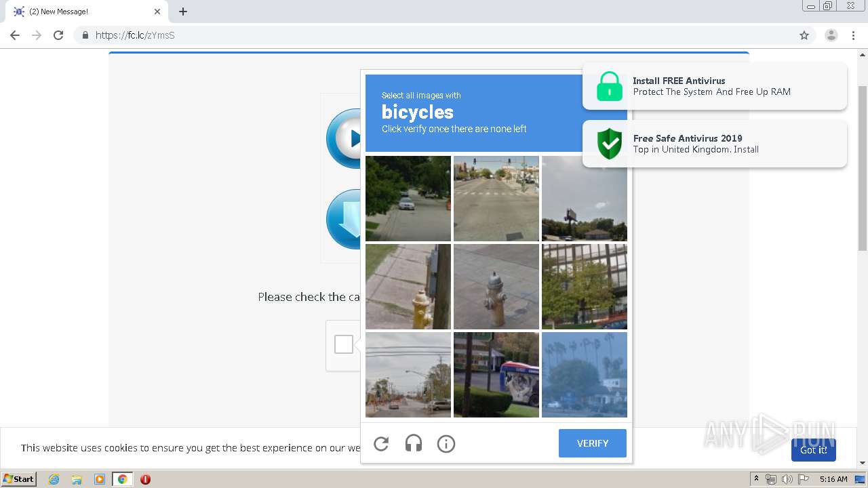The image size is (868, 488).
Task: Select captcha tile with tree and building
Action: click(x=585, y=287)
